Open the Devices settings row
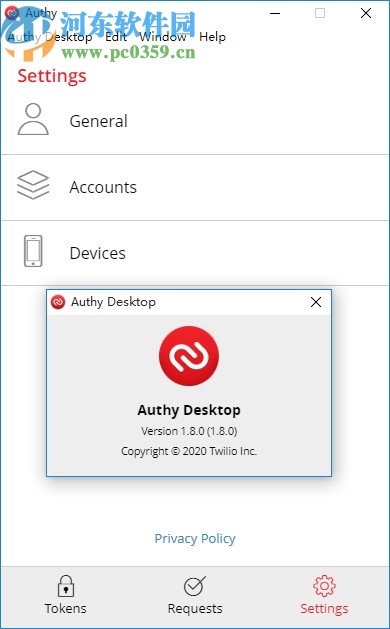The image size is (390, 629). [195, 253]
